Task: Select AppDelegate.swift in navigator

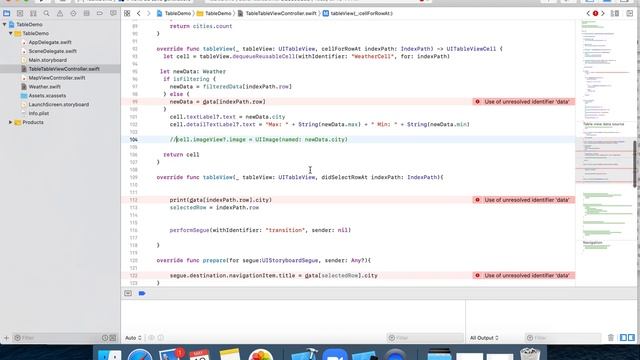Action: (50, 42)
